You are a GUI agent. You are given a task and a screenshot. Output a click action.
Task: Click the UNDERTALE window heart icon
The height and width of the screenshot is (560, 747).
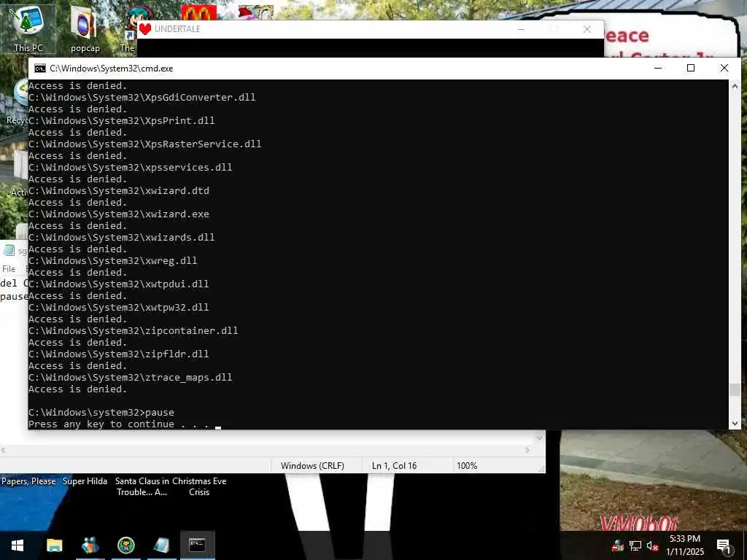tap(145, 29)
